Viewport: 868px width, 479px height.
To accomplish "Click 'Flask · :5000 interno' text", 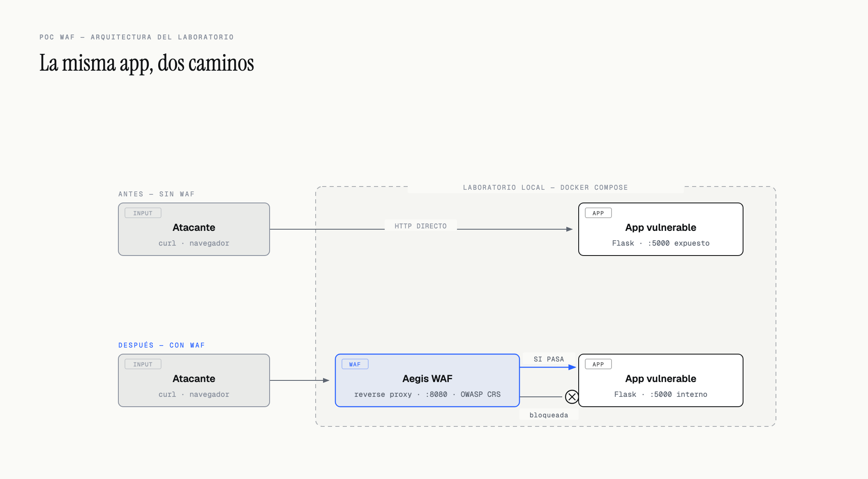I will [x=661, y=394].
